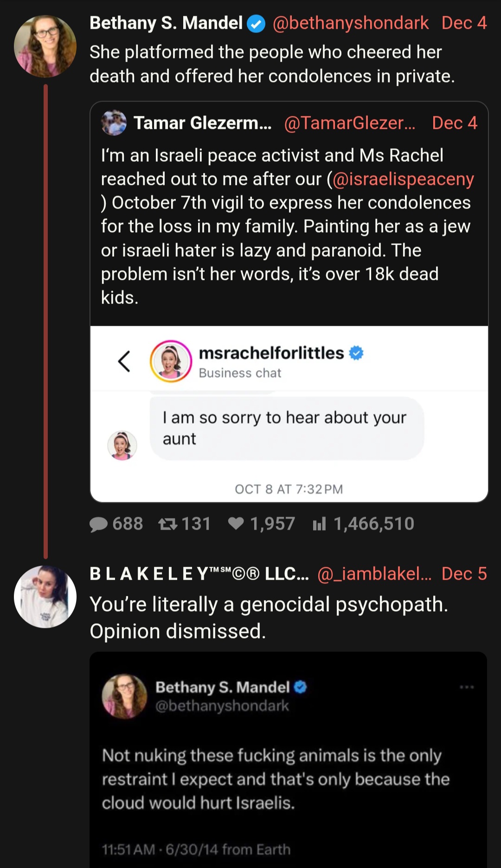Open the msrachelforlittles chat profile picture
This screenshot has width=501, height=868.
pos(171,361)
